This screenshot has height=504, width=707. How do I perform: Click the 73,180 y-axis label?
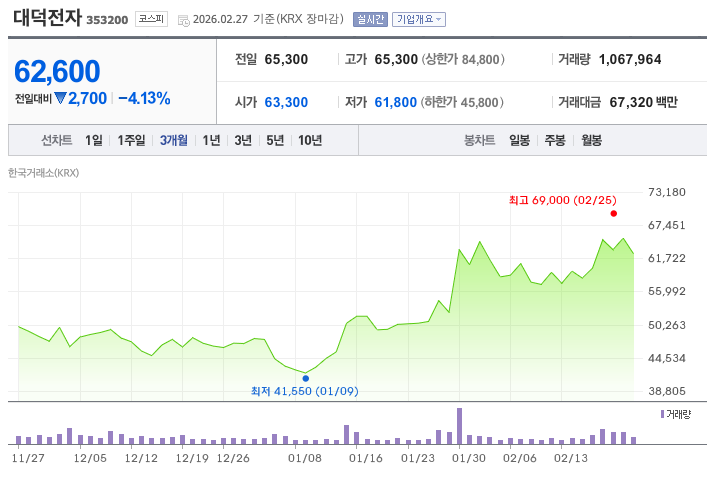coord(667,192)
